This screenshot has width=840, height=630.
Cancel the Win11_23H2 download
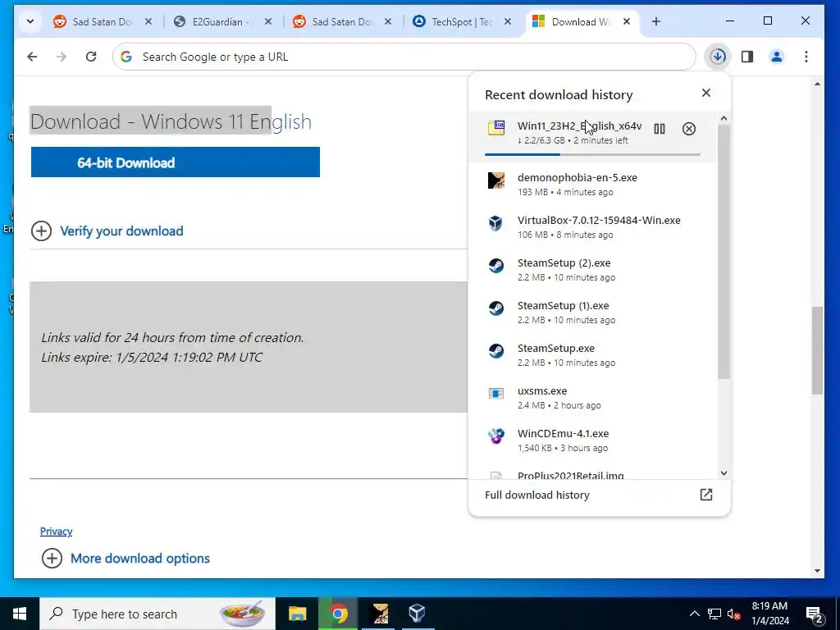click(x=689, y=129)
